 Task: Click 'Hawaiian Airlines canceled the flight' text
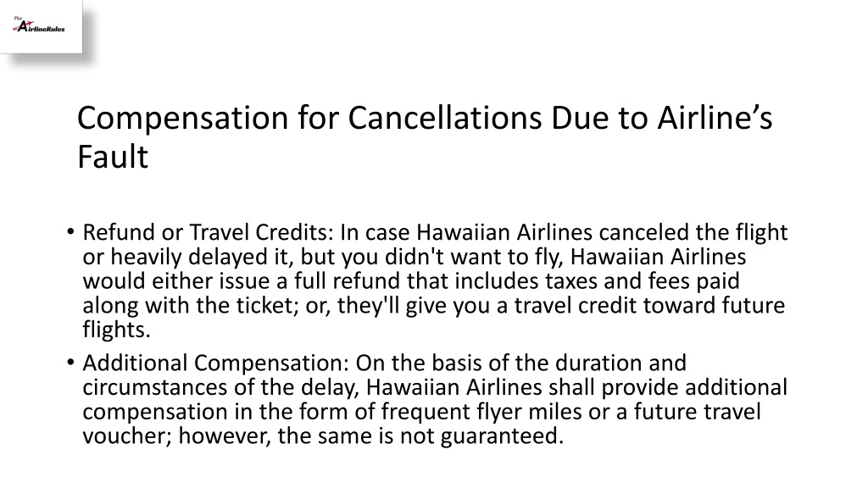[x=602, y=232]
